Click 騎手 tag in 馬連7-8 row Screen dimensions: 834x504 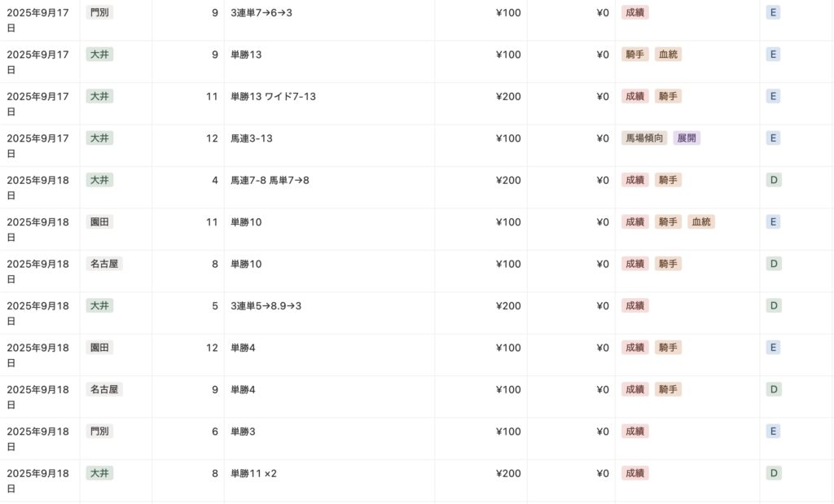668,180
